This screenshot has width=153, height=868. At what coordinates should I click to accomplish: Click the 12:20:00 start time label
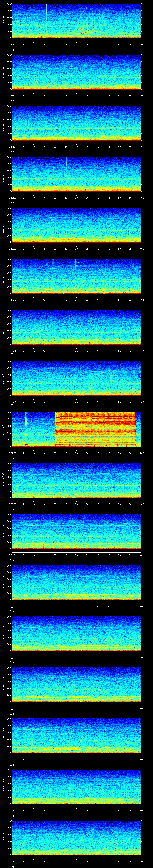tap(12, 351)
